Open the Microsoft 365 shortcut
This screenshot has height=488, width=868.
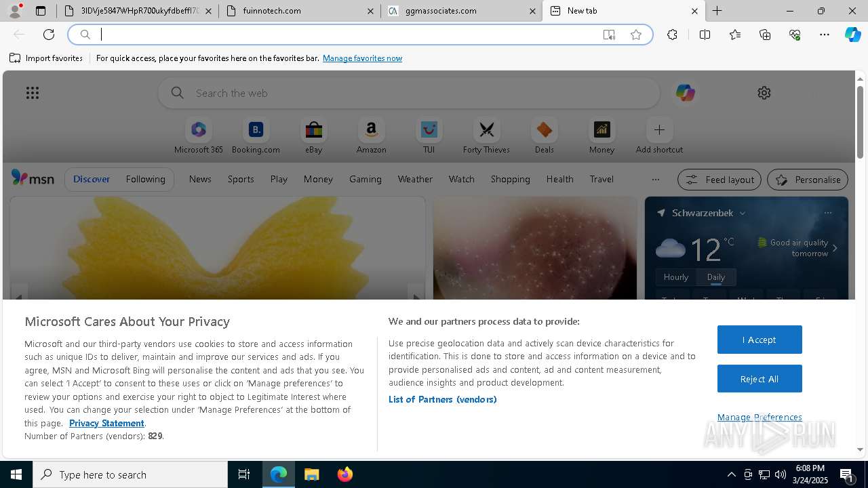click(199, 136)
